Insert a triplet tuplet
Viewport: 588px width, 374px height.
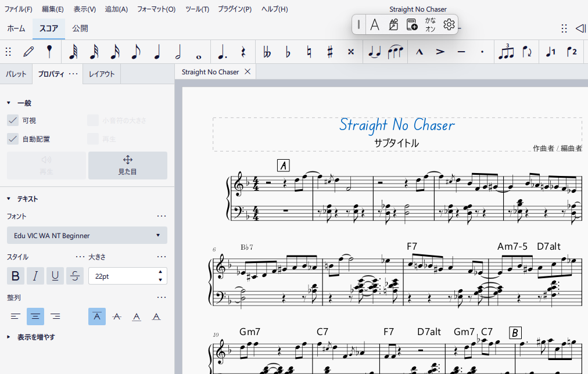click(x=506, y=52)
